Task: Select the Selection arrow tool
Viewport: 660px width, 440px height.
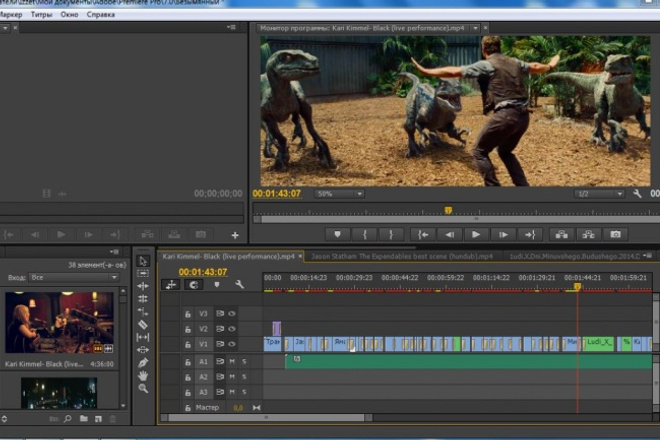Action: [143, 261]
